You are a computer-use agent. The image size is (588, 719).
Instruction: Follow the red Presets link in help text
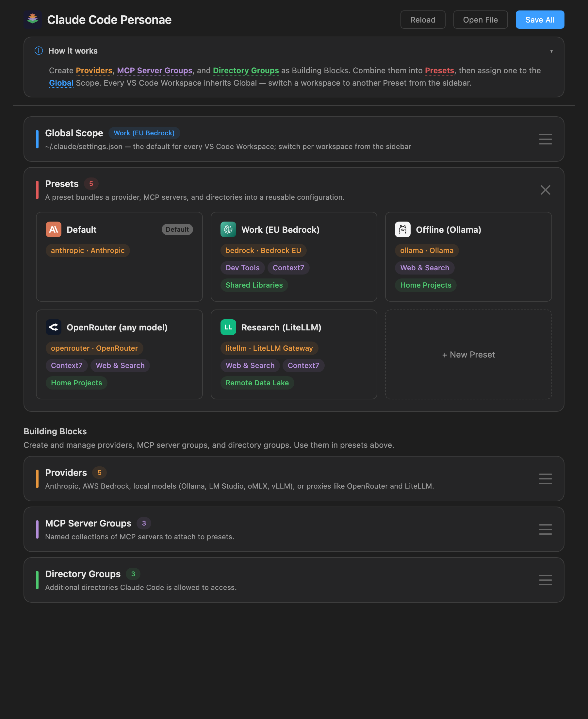coord(439,71)
